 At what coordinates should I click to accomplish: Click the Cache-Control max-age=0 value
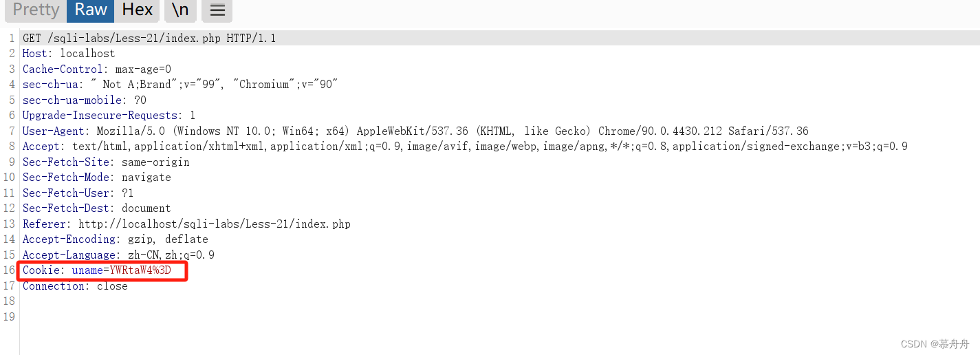click(143, 69)
